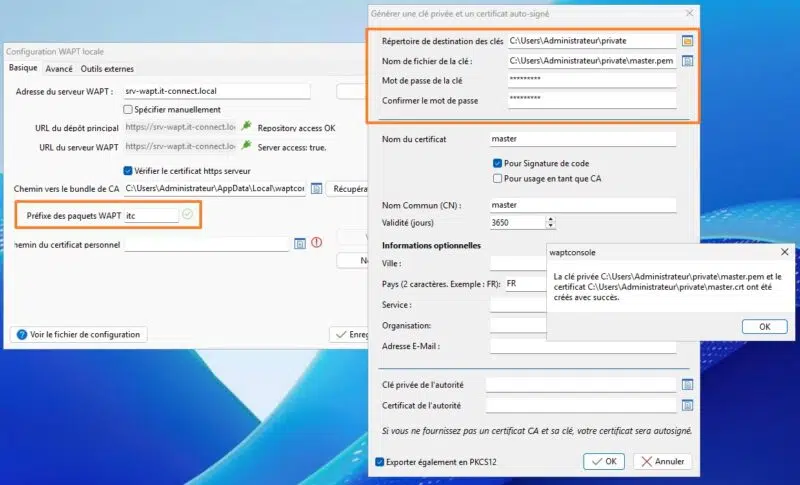800x485 pixels.
Task: Click 'Repository access OK' status text
Action: 296,128
